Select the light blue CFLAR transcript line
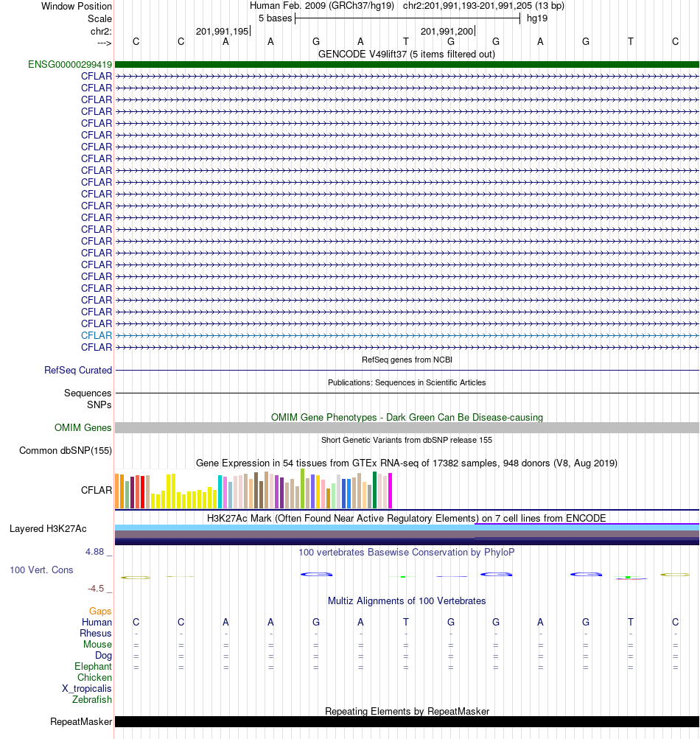700x739 pixels. [x=407, y=335]
